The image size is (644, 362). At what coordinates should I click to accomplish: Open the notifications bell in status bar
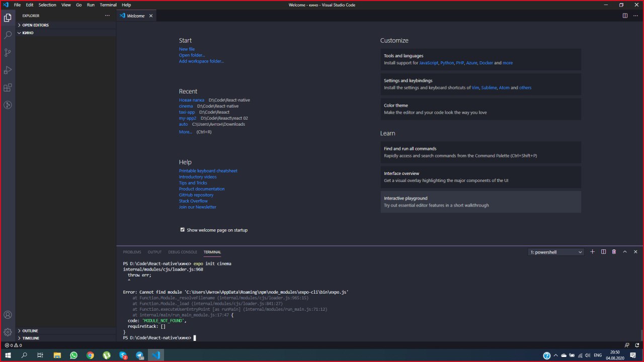coord(636,345)
